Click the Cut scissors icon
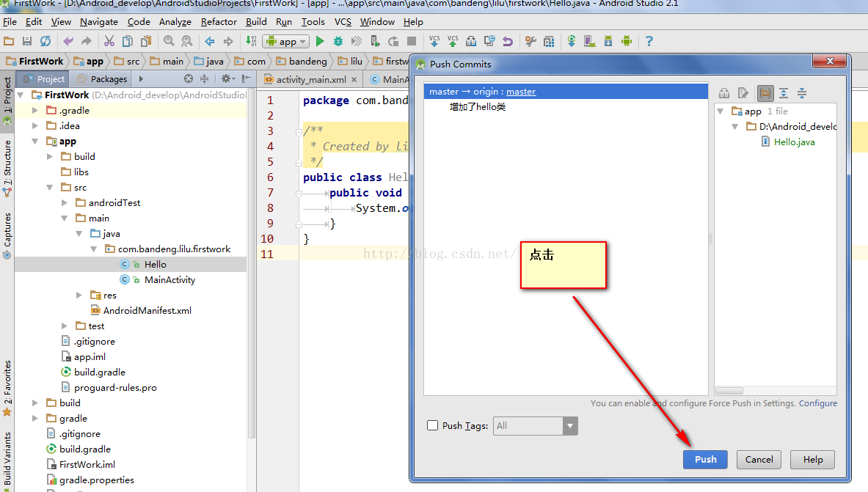The height and width of the screenshot is (492, 868). click(109, 42)
